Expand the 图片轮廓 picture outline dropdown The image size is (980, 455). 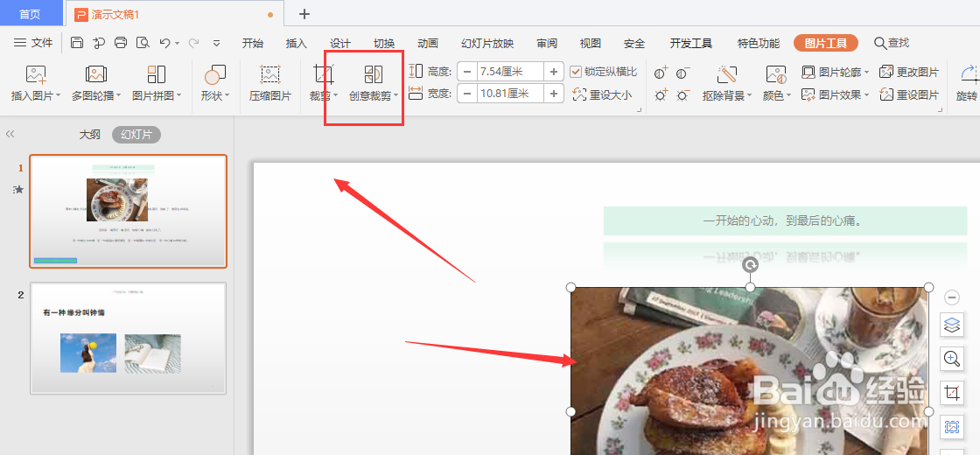click(867, 73)
